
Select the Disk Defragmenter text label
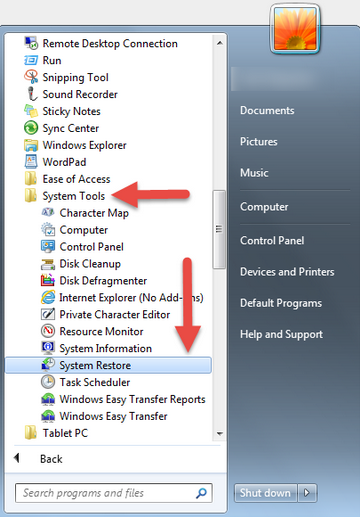tap(103, 281)
